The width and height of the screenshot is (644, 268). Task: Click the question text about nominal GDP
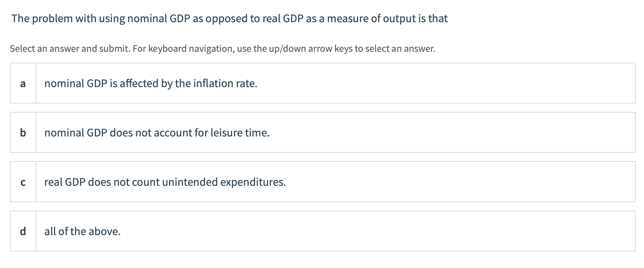pos(229,18)
